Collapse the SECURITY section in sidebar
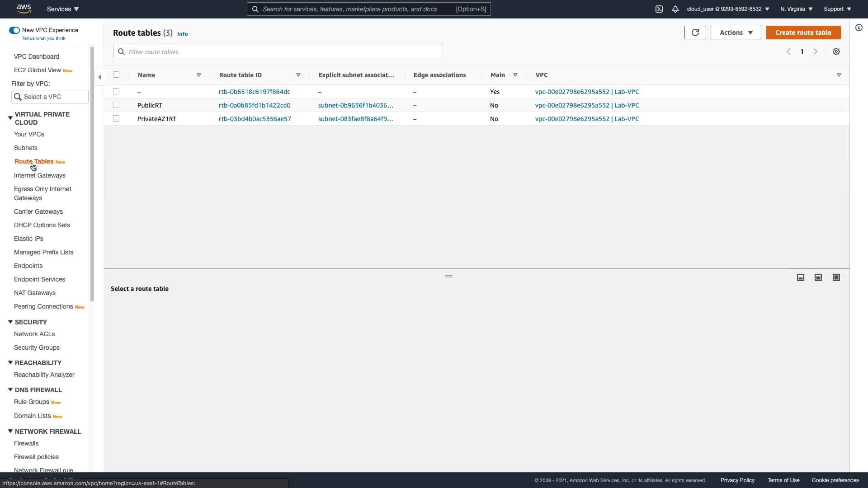This screenshot has width=868, height=488. [x=10, y=322]
